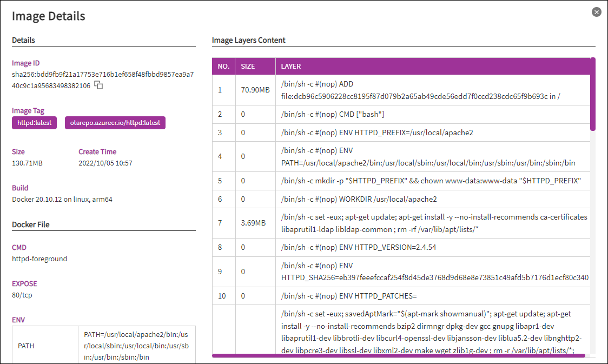Select the otarepo.azurecr.io/httpd:latest tag

[x=115, y=123]
